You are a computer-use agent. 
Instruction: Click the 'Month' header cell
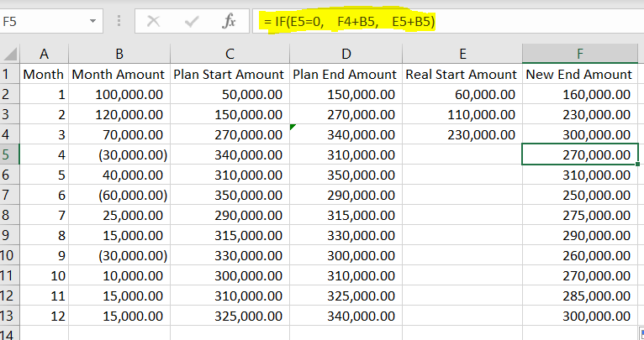pos(44,74)
